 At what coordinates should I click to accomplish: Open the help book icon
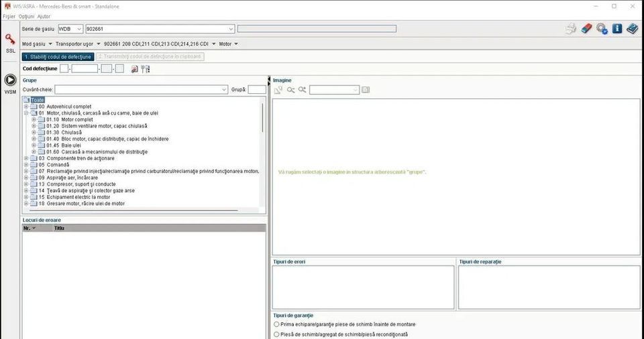[x=632, y=28]
